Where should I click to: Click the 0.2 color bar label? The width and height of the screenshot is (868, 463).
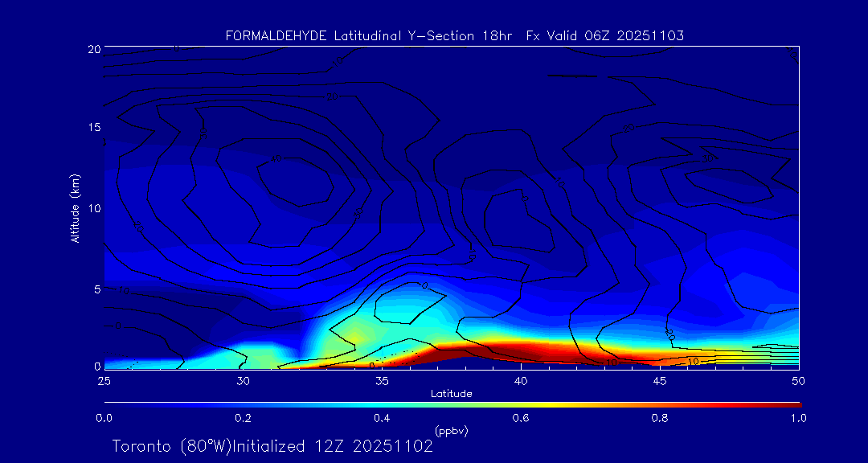(243, 418)
